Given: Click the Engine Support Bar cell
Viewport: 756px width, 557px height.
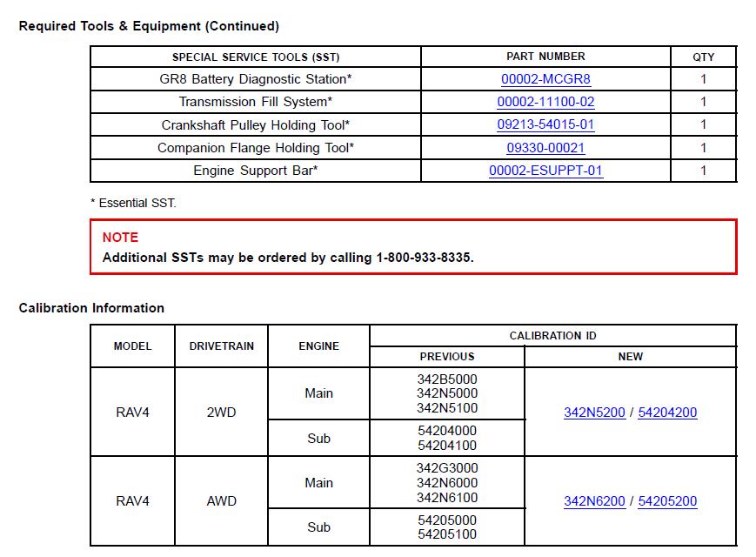Looking at the screenshot, I should 256,171.
